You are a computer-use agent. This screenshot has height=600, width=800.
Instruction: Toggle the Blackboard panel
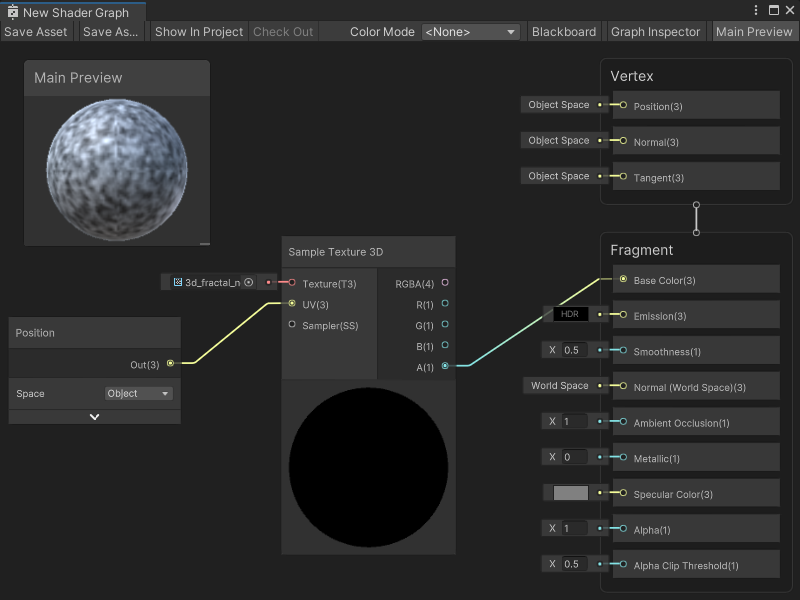564,31
